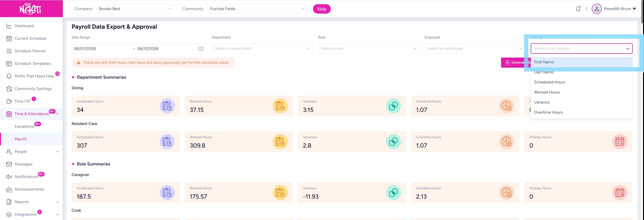Screen dimensions: 644x220
Task: Collapse the Role Summaries section
Action: [x=73, y=164]
